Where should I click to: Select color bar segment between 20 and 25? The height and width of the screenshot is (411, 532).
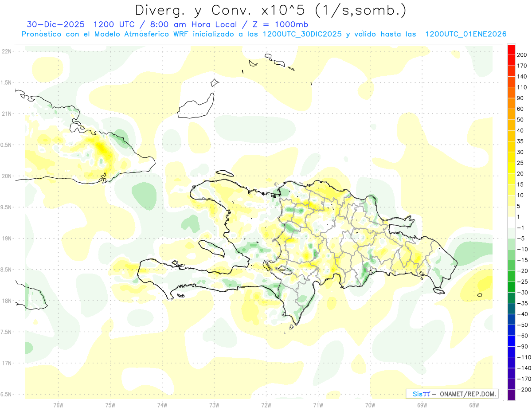pos(511,168)
